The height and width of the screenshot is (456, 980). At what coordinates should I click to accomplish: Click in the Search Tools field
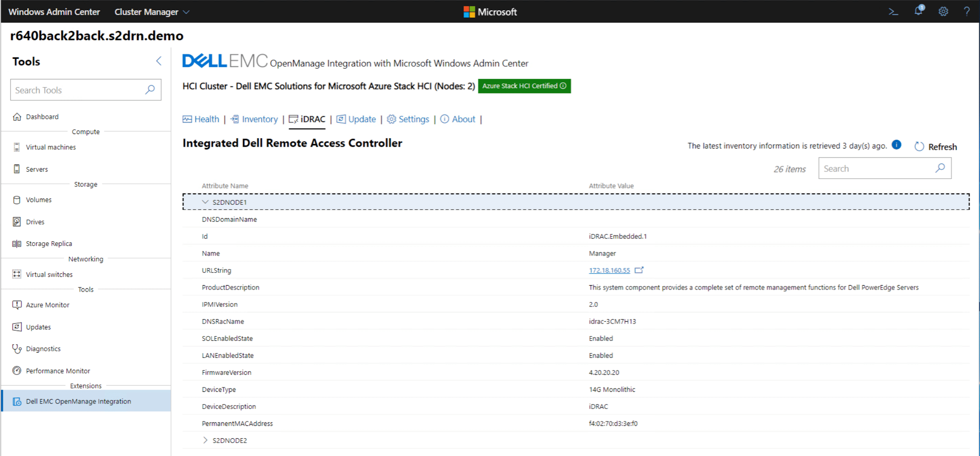(x=85, y=90)
